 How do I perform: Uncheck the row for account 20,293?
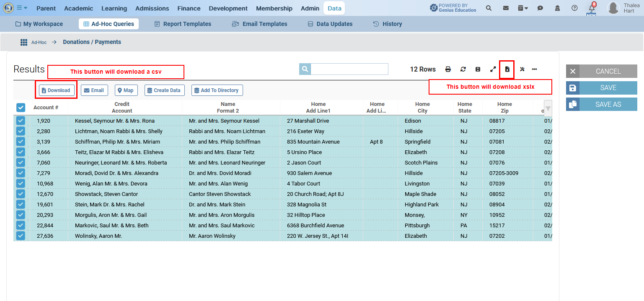coord(21,215)
